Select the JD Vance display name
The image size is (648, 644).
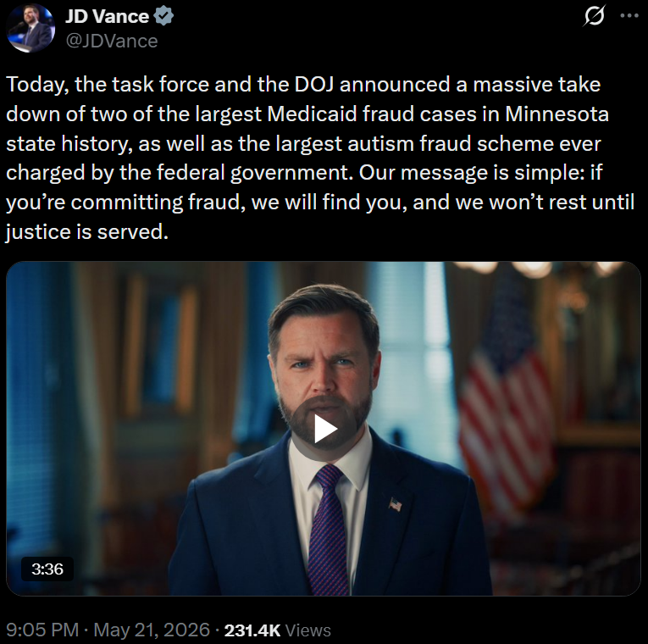pyautogui.click(x=107, y=17)
